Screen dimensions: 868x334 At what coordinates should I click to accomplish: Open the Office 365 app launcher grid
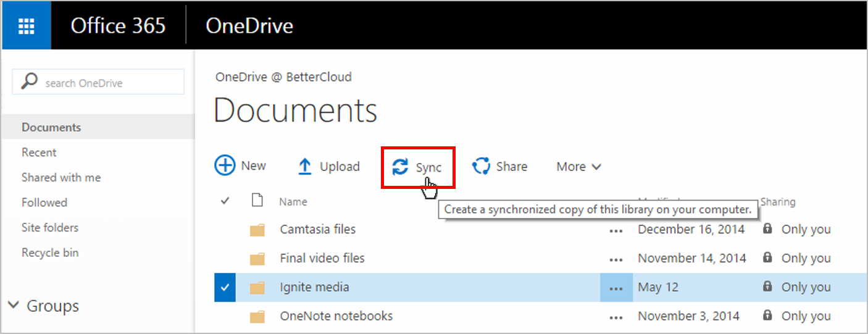coord(27,26)
